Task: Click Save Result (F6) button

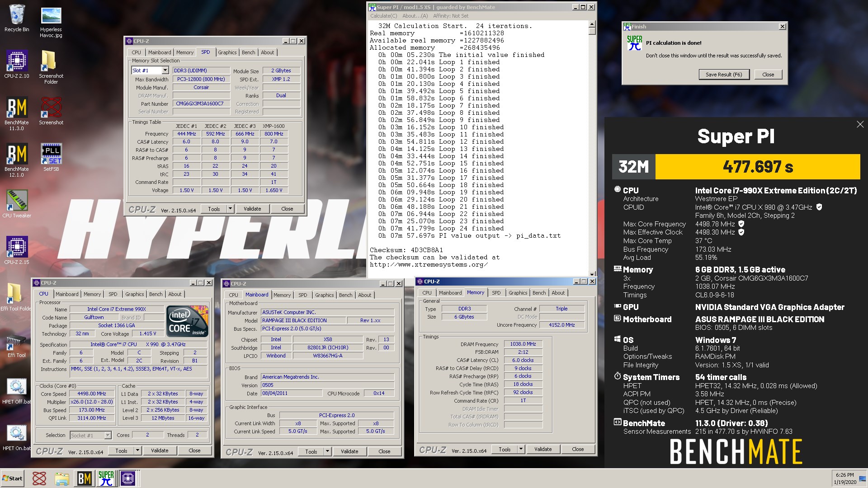Action: tap(724, 75)
